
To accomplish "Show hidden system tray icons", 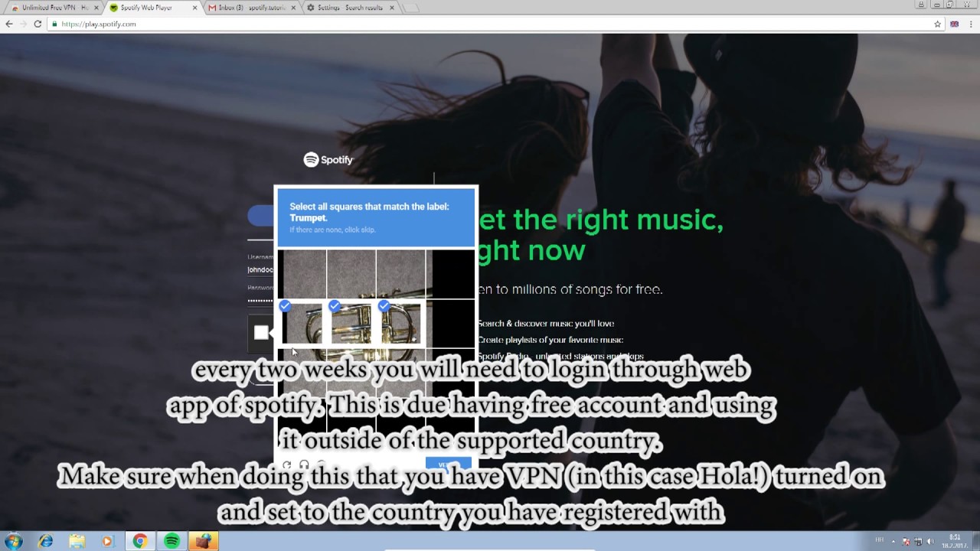I will pyautogui.click(x=893, y=541).
